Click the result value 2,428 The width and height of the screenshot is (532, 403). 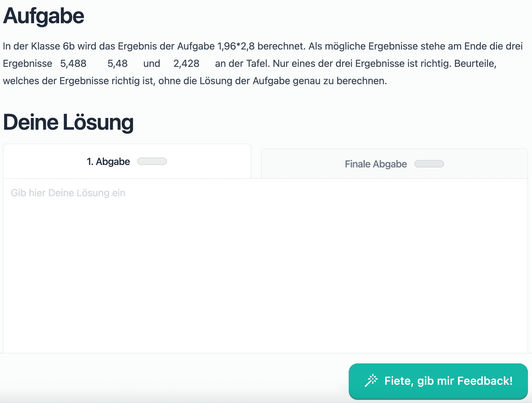(x=186, y=63)
